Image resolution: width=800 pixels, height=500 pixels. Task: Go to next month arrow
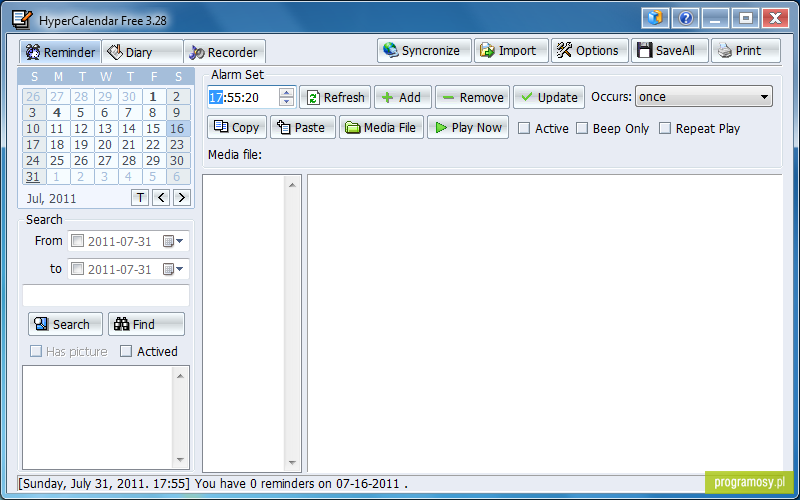pyautogui.click(x=182, y=197)
